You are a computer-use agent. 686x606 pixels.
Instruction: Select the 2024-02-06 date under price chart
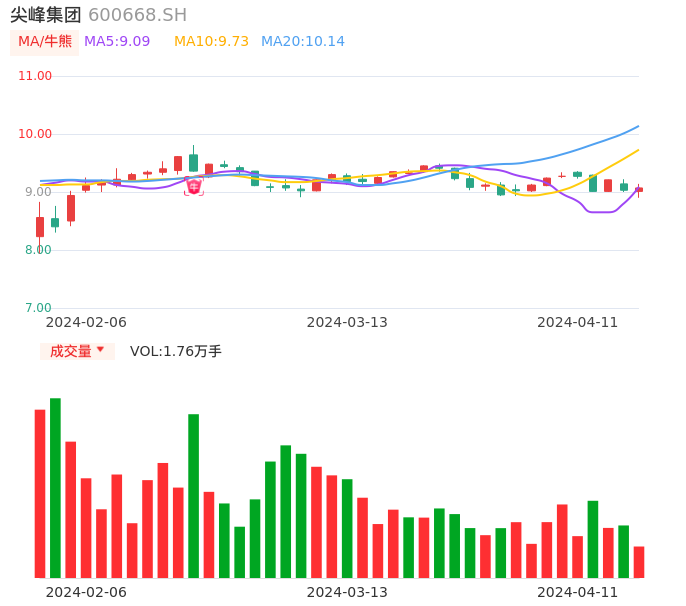(x=86, y=322)
